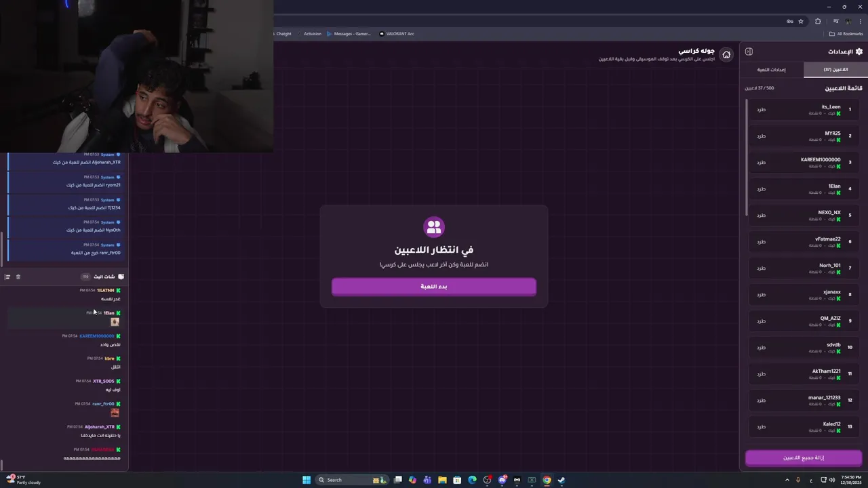The height and width of the screenshot is (488, 868).
Task: Switch to Chrome on the taskbar
Action: coord(547,480)
